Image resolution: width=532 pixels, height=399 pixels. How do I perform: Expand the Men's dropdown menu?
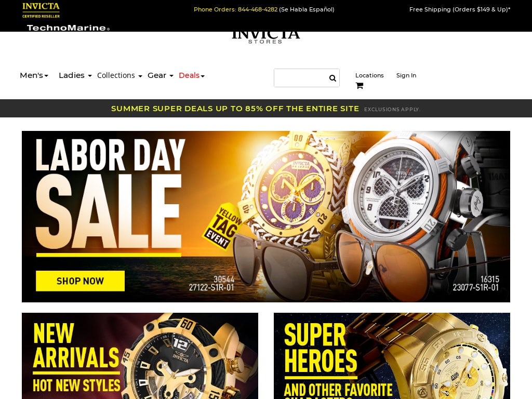pos(34,75)
